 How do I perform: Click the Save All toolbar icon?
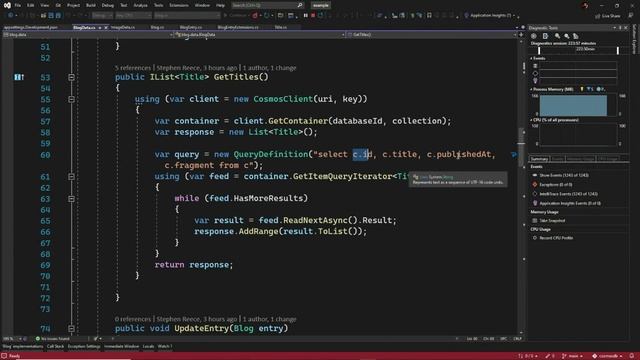(x=58, y=16)
